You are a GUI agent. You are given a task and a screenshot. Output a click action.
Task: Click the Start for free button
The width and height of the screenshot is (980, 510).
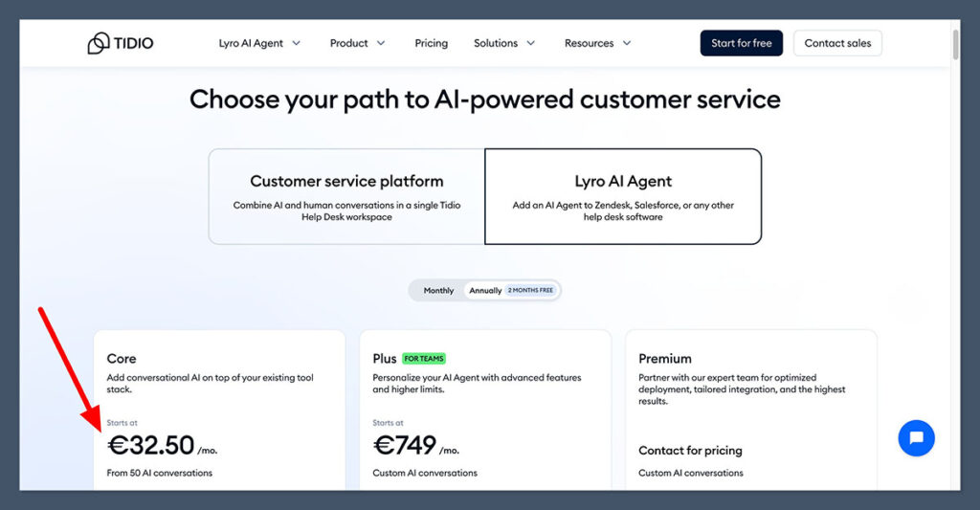pos(742,43)
